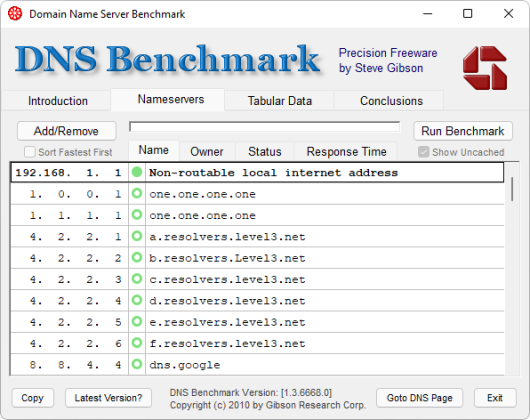Select b.resolvers.Level3.net entry
Image resolution: width=530 pixels, height=420 pixels.
[x=227, y=258]
